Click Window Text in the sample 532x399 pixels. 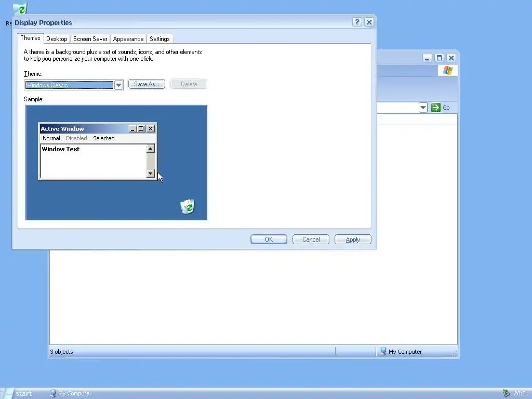click(61, 149)
